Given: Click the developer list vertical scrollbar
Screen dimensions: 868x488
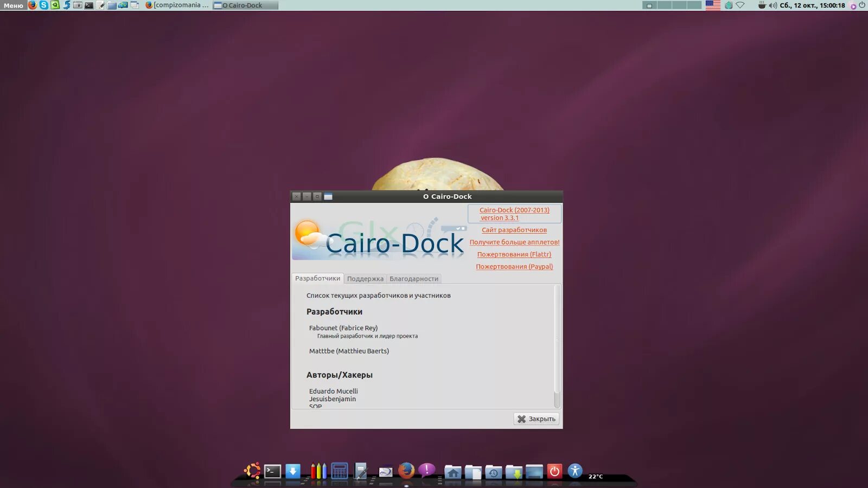Looking at the screenshot, I should tap(557, 346).
